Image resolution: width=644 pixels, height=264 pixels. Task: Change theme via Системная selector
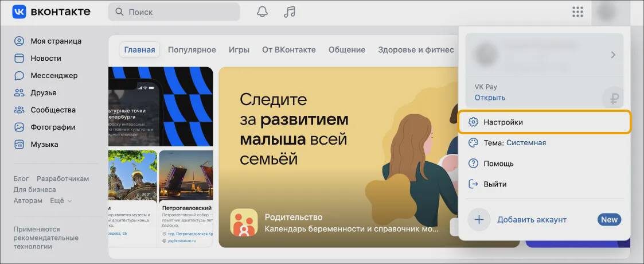point(526,143)
